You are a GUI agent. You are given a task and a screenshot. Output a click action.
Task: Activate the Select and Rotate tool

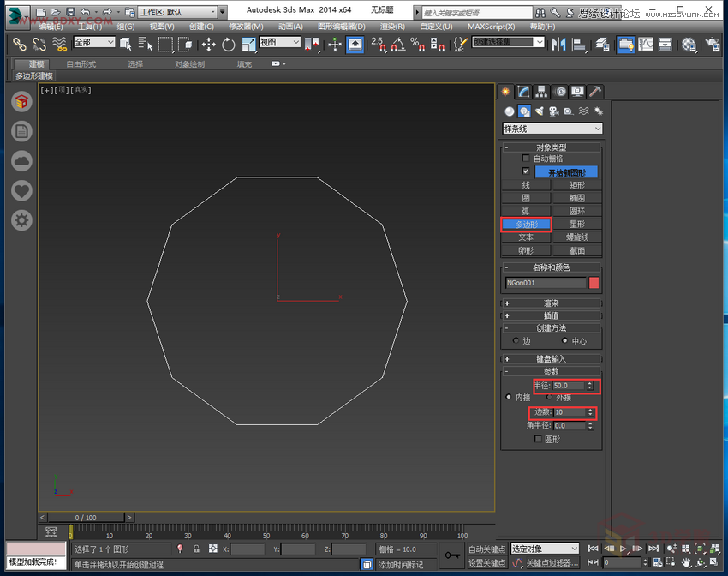[230, 43]
